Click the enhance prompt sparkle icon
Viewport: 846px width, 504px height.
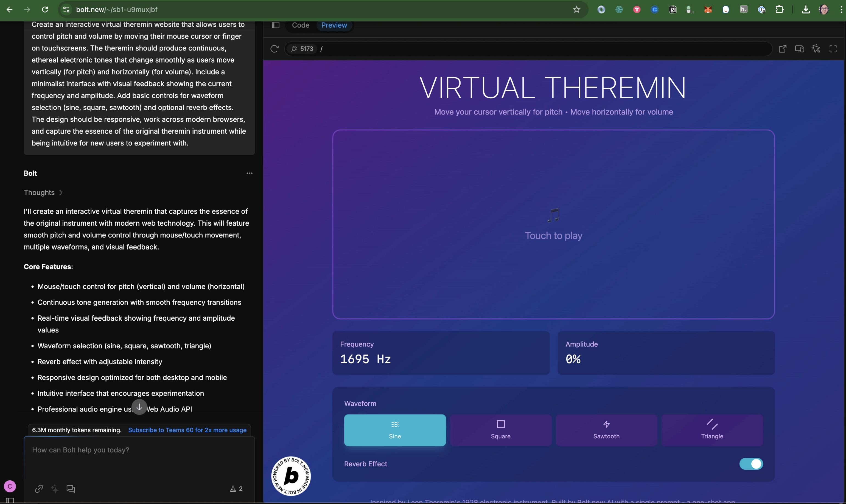(x=55, y=489)
